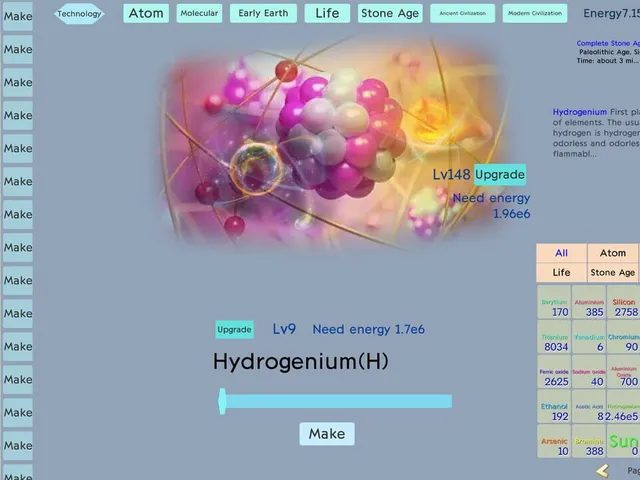The height and width of the screenshot is (480, 640).
Task: Select the Stone Age tab in top bar
Action: (390, 13)
